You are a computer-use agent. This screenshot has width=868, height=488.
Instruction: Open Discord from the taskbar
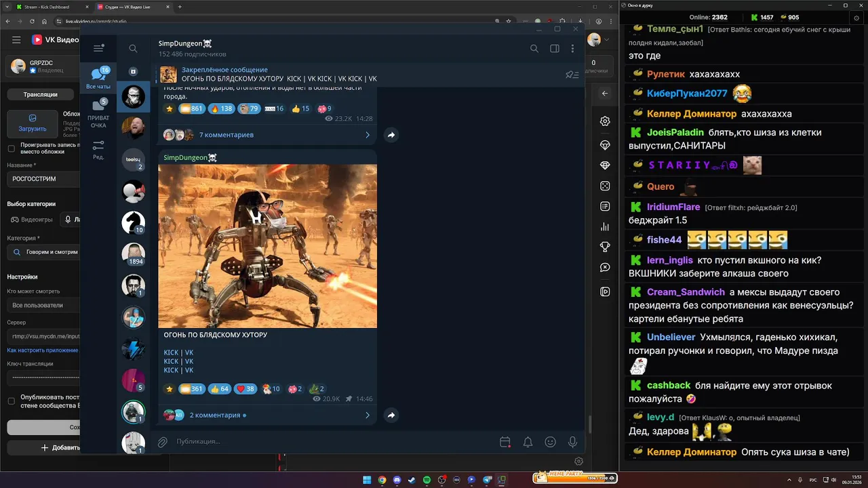397,480
